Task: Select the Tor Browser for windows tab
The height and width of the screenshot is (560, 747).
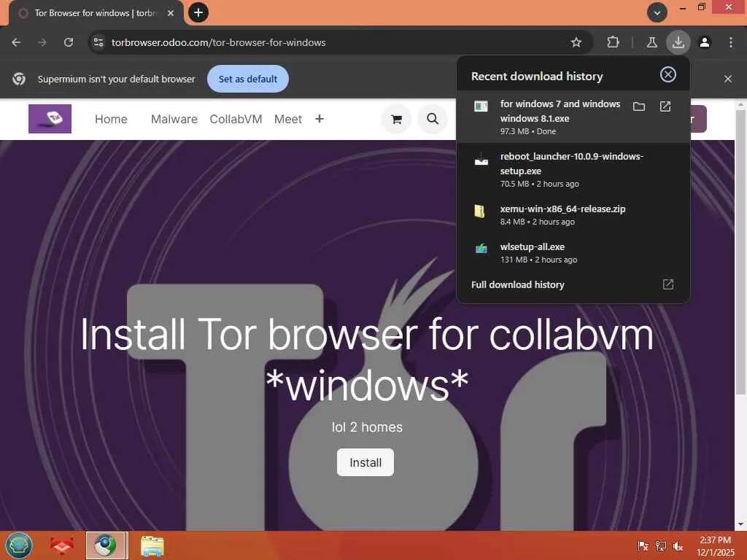Action: 96,13
